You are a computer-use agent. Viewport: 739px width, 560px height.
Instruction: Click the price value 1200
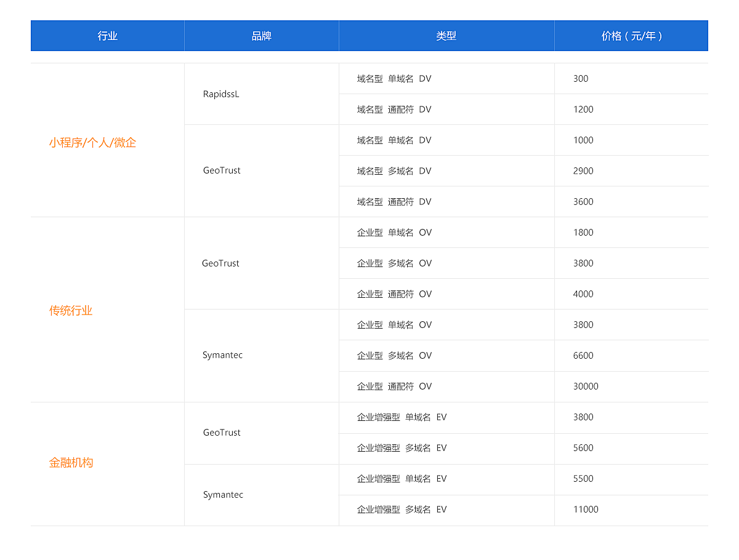[x=583, y=110]
